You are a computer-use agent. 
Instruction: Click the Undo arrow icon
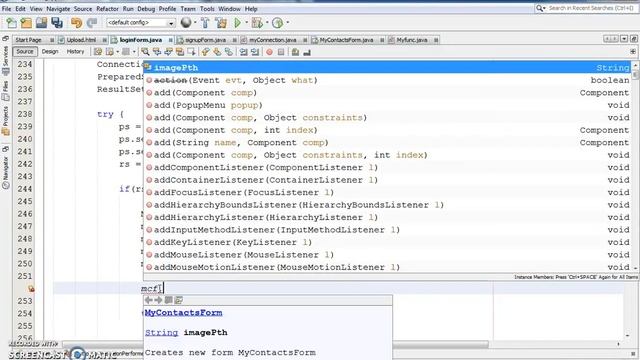coord(76,23)
